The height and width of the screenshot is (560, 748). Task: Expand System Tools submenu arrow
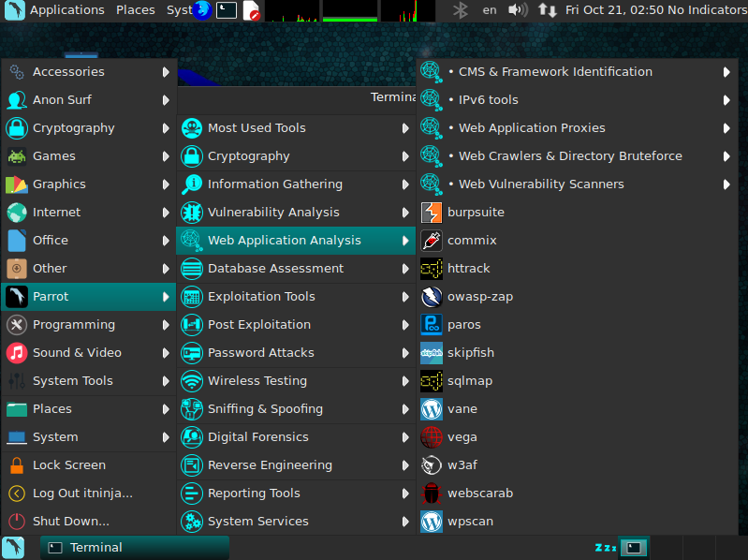point(166,381)
